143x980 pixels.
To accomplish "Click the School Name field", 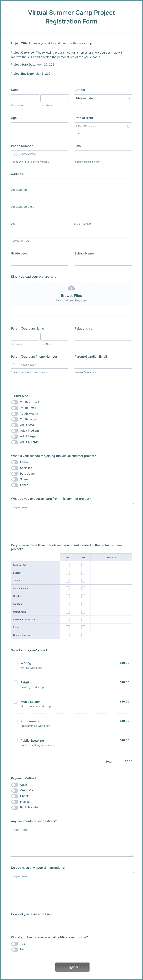I will pyautogui.click(x=103, y=262).
